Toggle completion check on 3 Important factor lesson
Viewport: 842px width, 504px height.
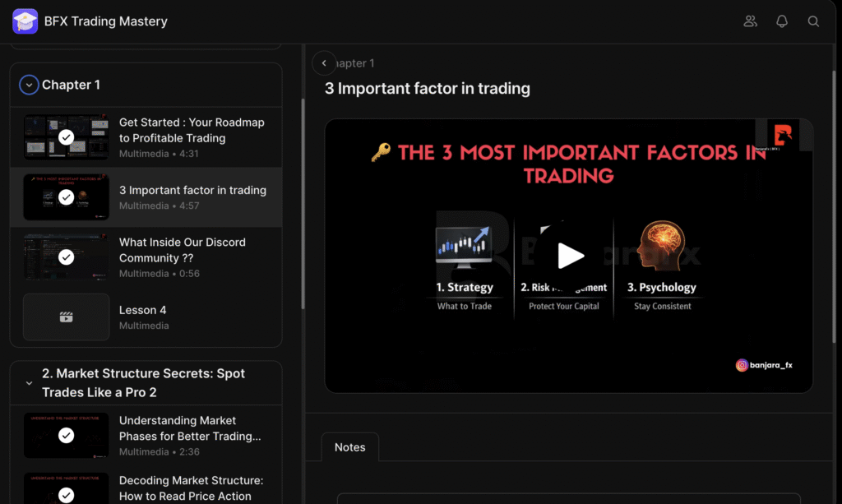pos(67,197)
